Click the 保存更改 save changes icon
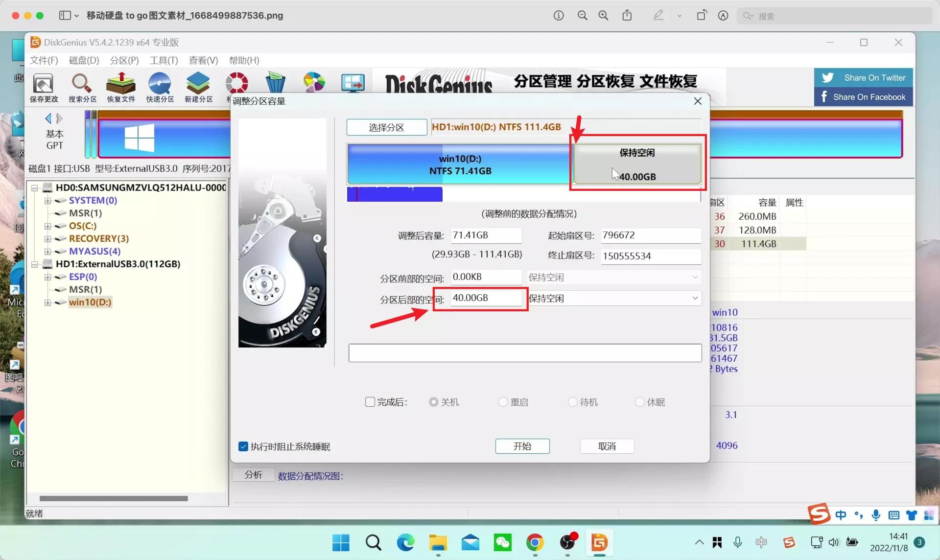The height and width of the screenshot is (560, 940). click(43, 87)
